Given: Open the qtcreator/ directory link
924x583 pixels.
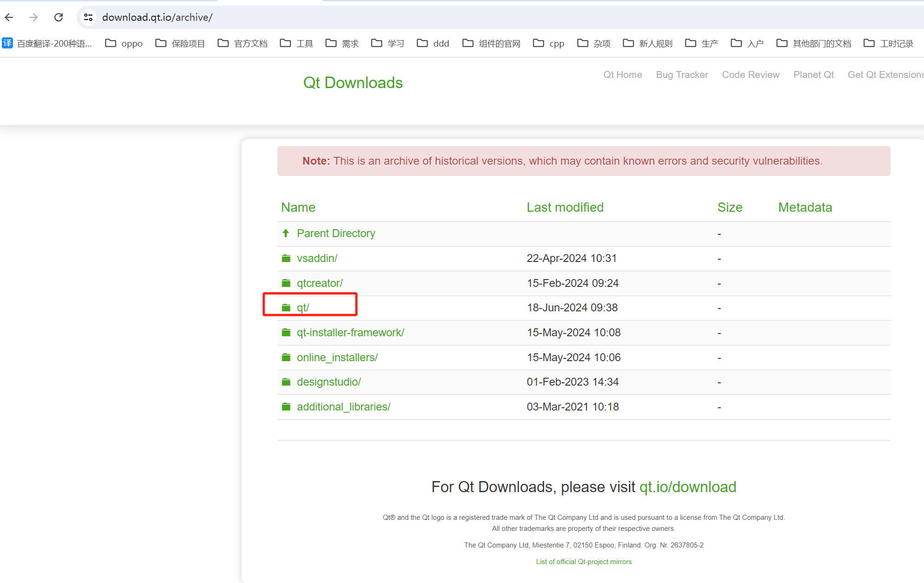Looking at the screenshot, I should pyautogui.click(x=320, y=283).
